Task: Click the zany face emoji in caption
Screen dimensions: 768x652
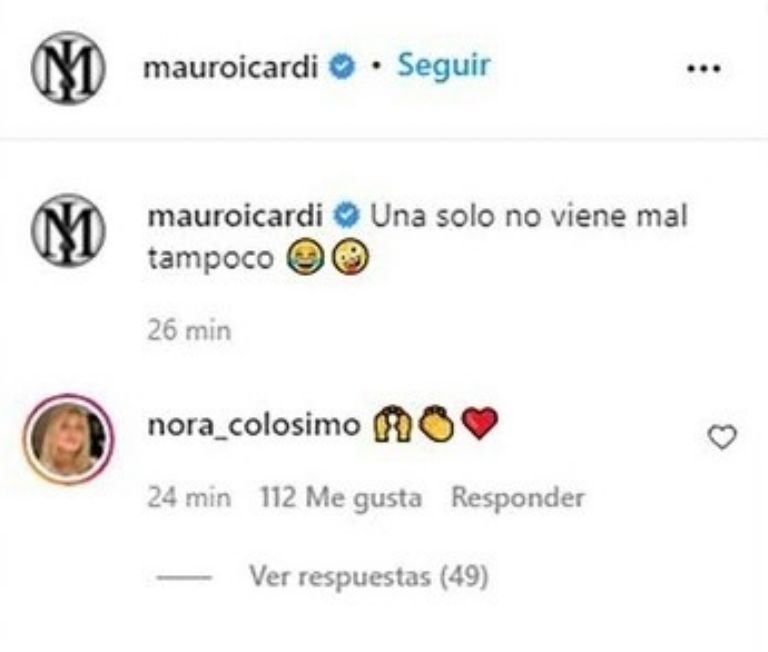Action: (x=350, y=258)
